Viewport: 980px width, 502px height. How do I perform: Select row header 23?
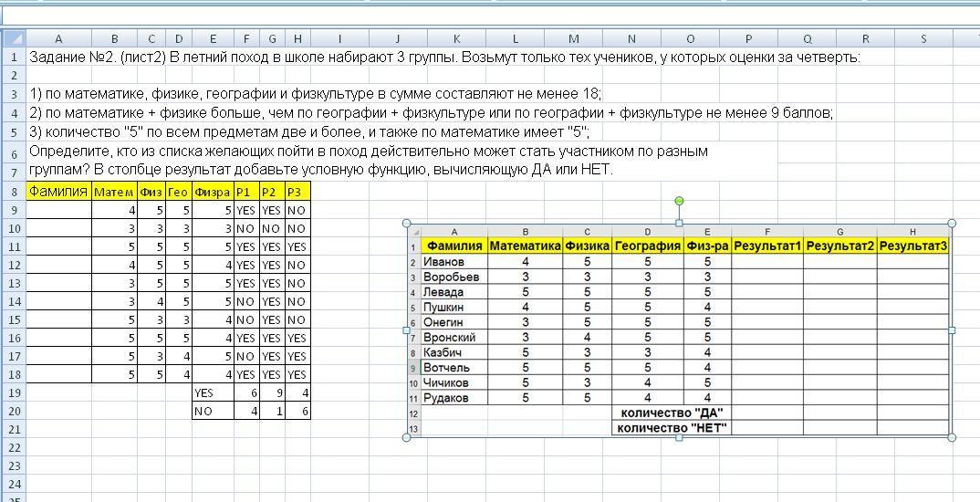pyautogui.click(x=13, y=465)
